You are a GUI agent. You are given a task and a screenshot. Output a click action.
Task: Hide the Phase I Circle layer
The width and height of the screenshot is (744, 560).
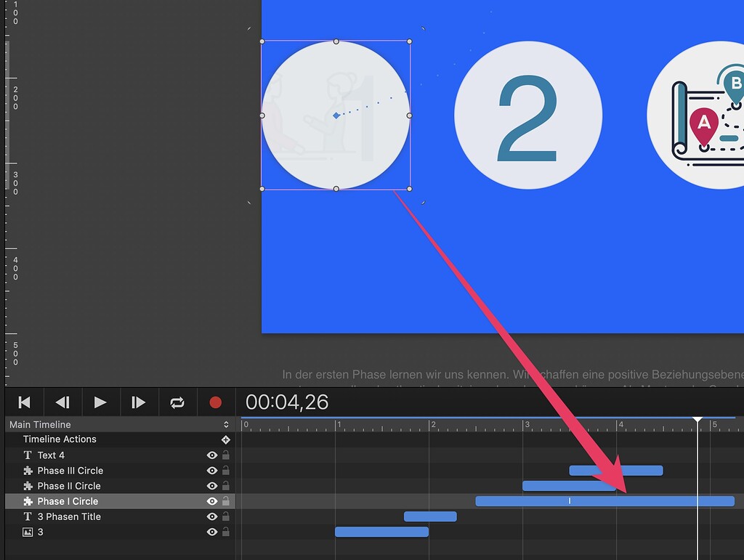pyautogui.click(x=211, y=501)
